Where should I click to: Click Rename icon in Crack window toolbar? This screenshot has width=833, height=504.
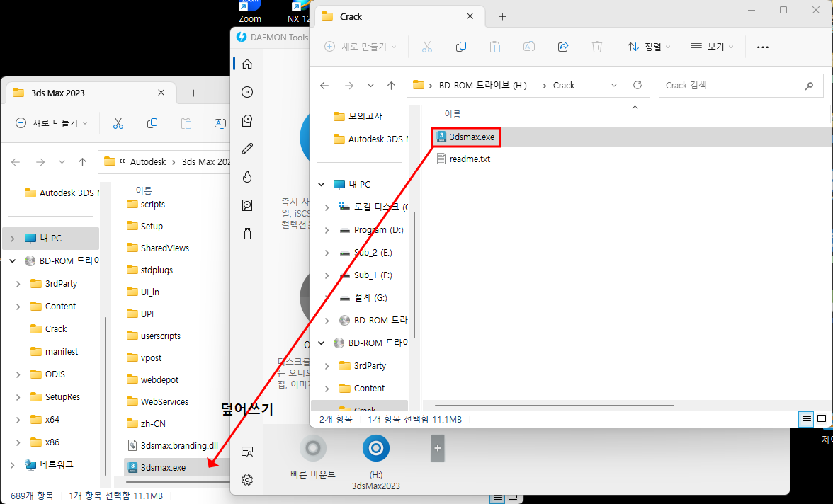pyautogui.click(x=529, y=47)
